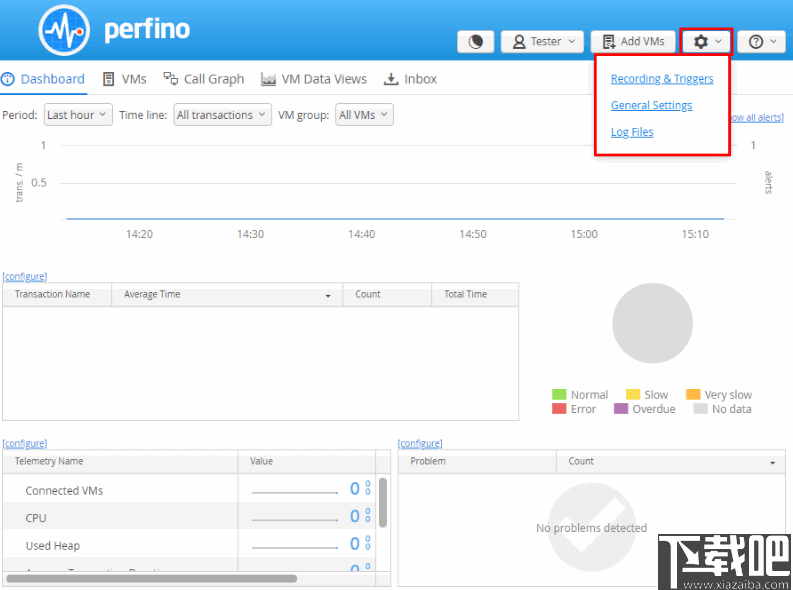Viewport: 793px width, 590px height.
Task: Open the gear settings dropdown
Action: click(x=707, y=41)
